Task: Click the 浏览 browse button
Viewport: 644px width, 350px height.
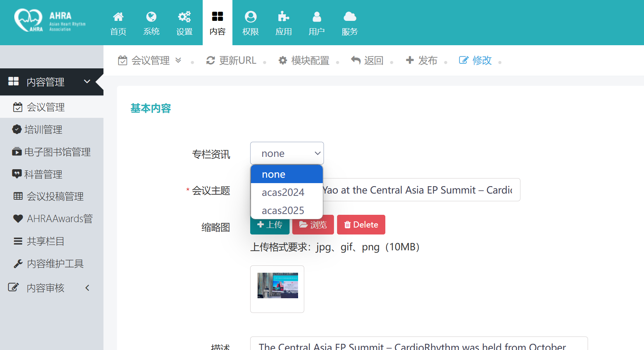Action: tap(313, 226)
